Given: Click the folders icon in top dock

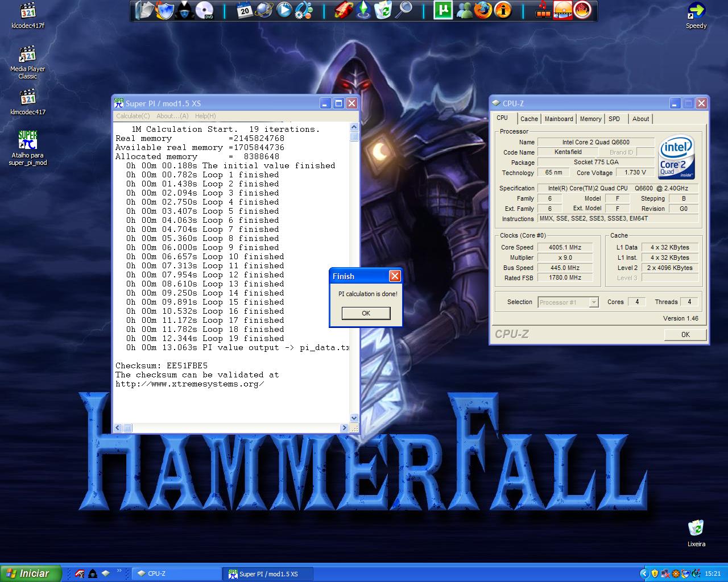Looking at the screenshot, I should (145, 10).
